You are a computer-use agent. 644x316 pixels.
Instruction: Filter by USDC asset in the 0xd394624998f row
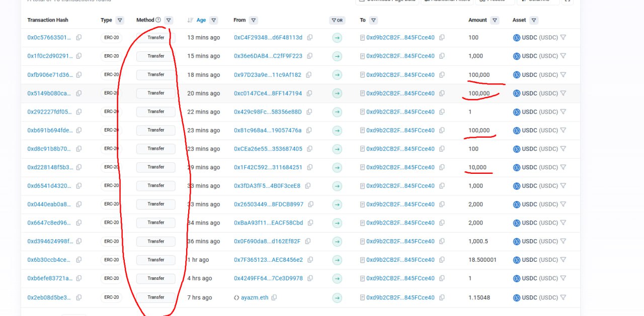point(563,242)
